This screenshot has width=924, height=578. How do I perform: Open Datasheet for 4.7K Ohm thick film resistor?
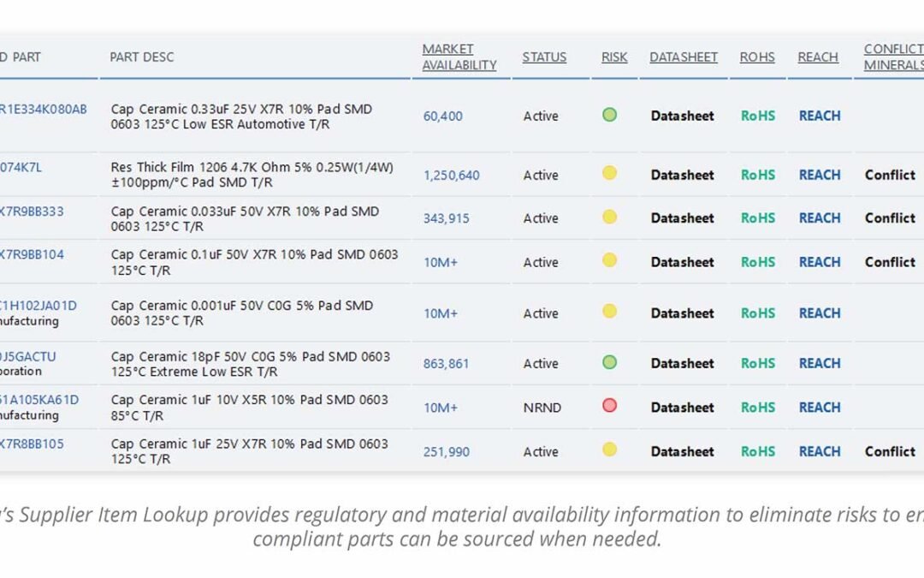pyautogui.click(x=683, y=175)
